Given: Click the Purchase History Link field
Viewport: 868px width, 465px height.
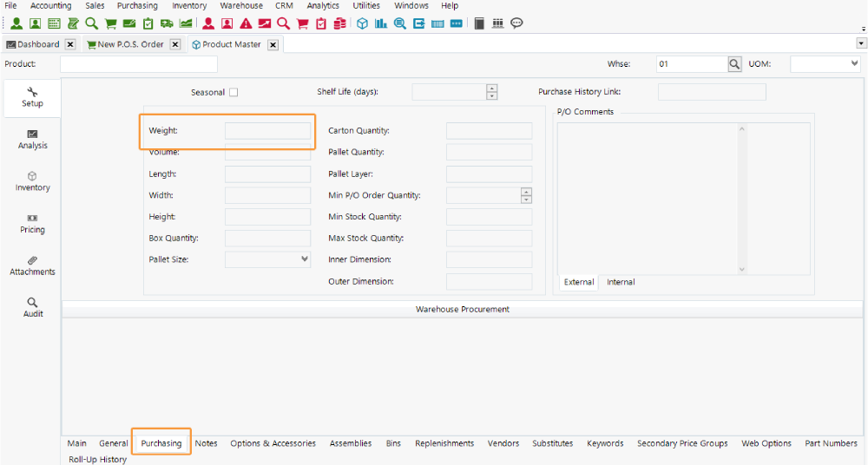Looking at the screenshot, I should pyautogui.click(x=712, y=92).
